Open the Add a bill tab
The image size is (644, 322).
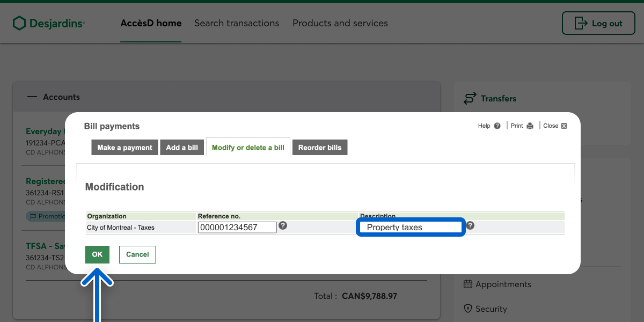click(x=182, y=148)
